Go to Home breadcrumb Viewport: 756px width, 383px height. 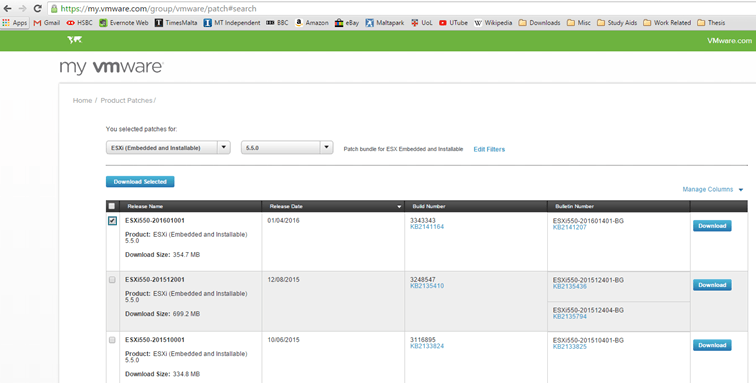click(x=82, y=100)
